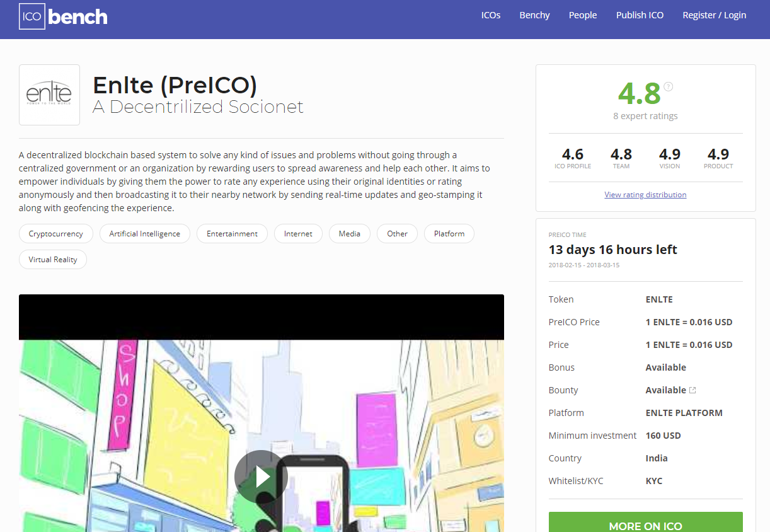Click the 13 days 16 hours left text
The image size is (770, 532).
coord(613,250)
